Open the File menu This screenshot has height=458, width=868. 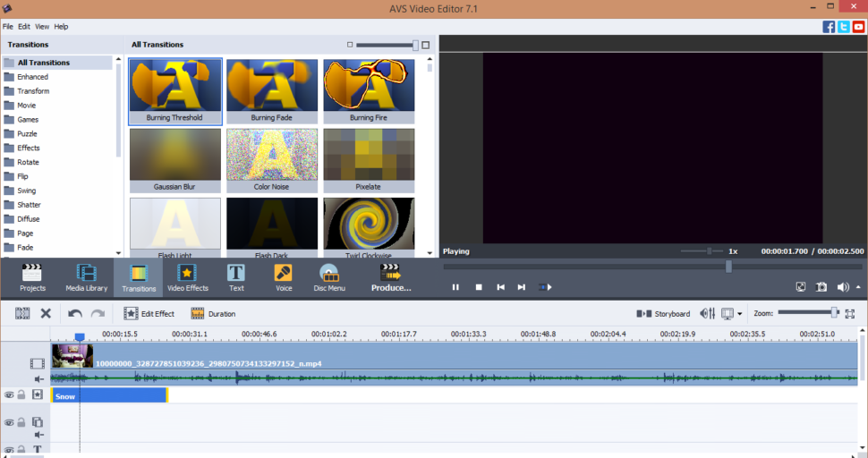pos(8,27)
